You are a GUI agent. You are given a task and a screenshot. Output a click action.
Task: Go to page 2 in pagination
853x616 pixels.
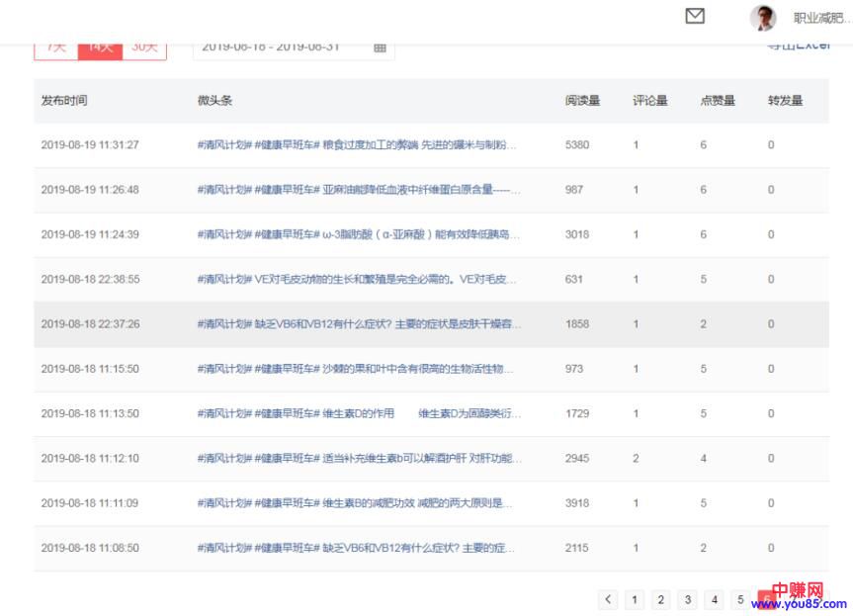(x=661, y=599)
